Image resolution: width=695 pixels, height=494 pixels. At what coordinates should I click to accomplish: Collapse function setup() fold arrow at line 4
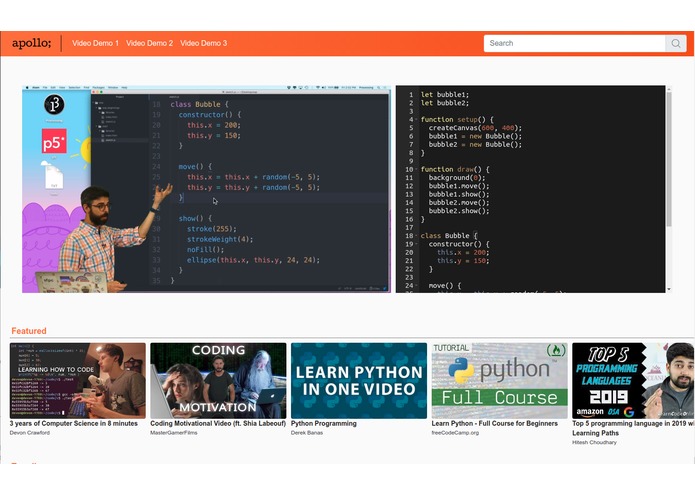pyautogui.click(x=416, y=120)
